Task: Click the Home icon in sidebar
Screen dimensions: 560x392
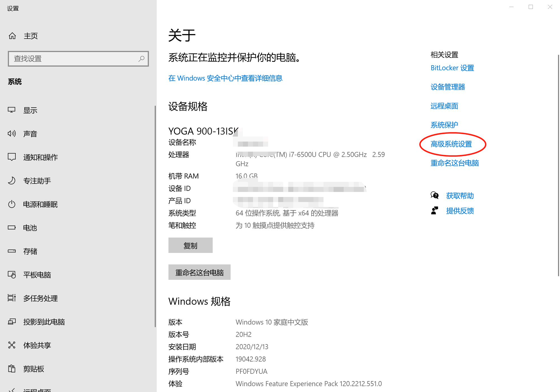Action: (12, 36)
